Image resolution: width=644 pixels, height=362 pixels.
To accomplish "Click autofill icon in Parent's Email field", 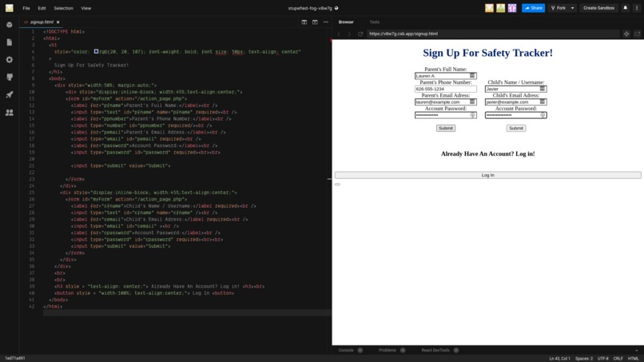I will pyautogui.click(x=472, y=102).
